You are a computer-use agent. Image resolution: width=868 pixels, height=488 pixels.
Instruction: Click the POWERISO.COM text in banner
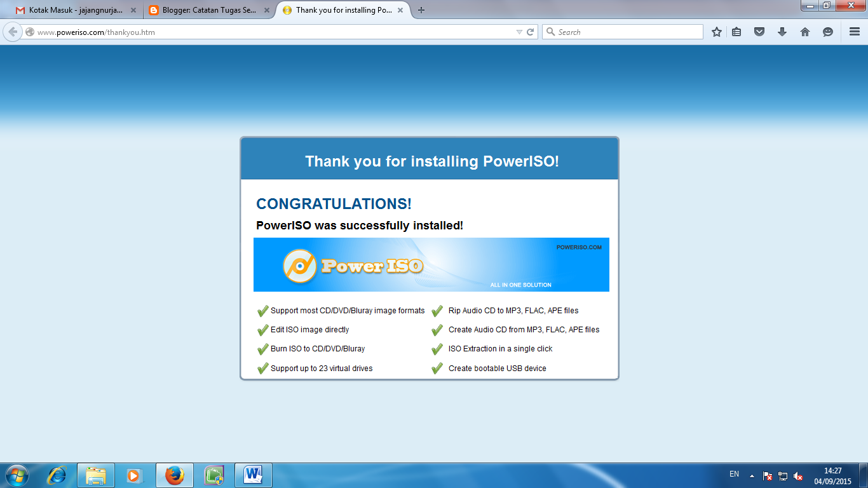point(579,247)
